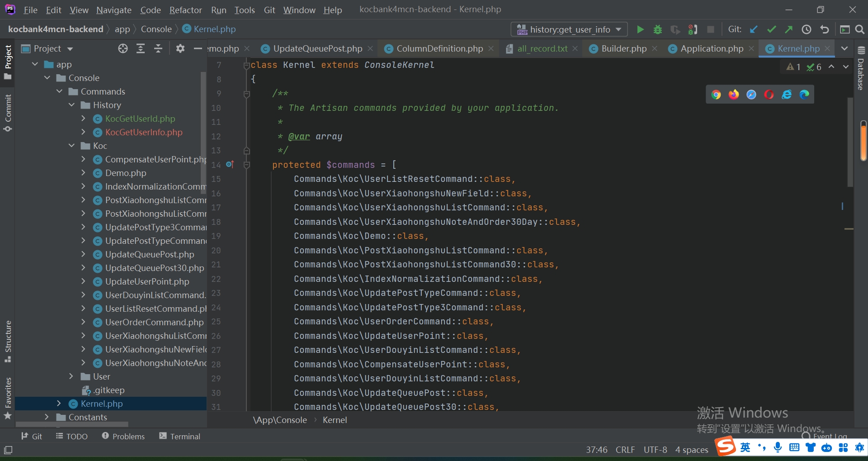Screen dimensions: 868x461
Task: Toggle the Structure tool window
Action: 8,342
